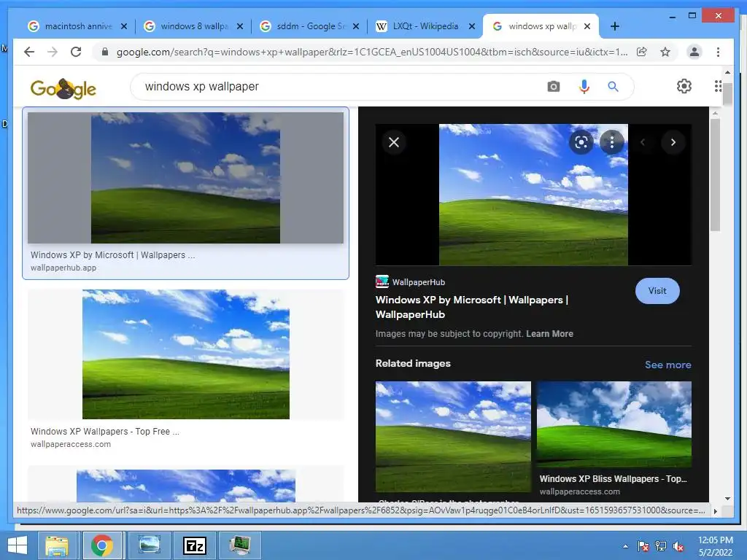Image resolution: width=747 pixels, height=560 pixels.
Task: Open Chrome three-dot menu
Action: 718,52
